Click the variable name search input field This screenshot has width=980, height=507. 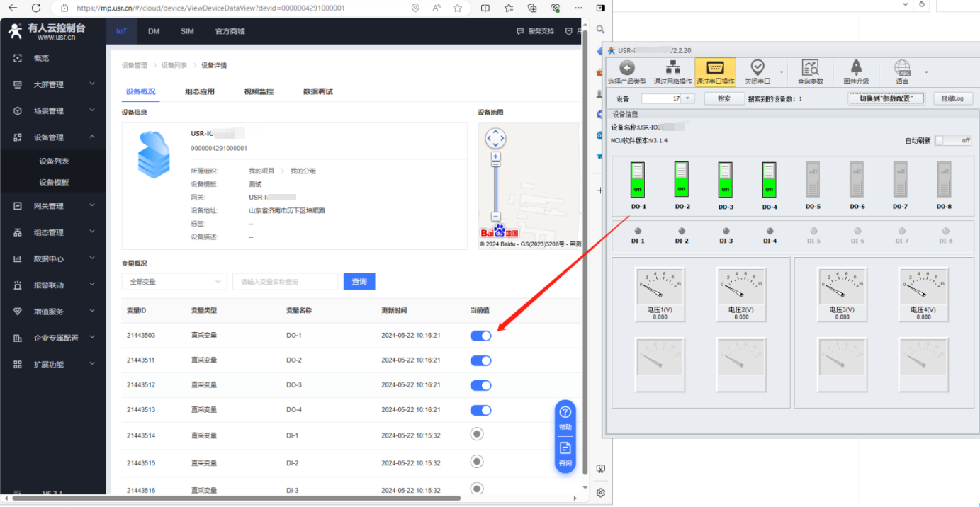coord(285,282)
